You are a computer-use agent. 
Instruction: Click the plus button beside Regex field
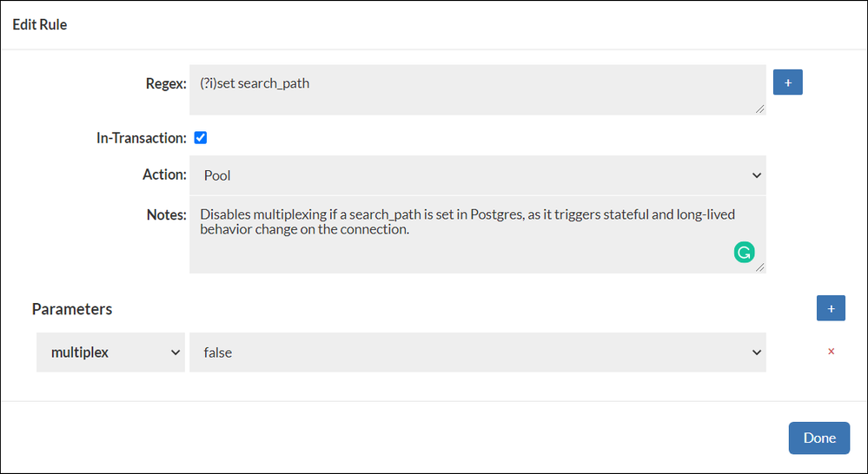click(788, 82)
